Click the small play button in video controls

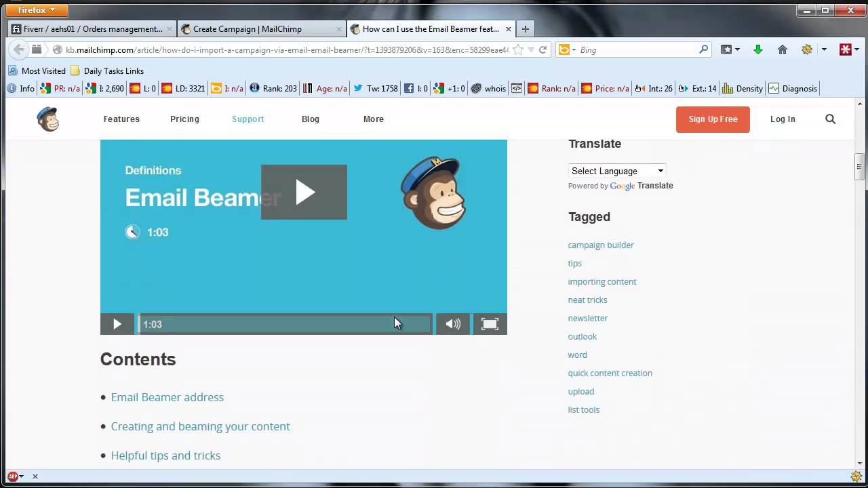coord(117,324)
